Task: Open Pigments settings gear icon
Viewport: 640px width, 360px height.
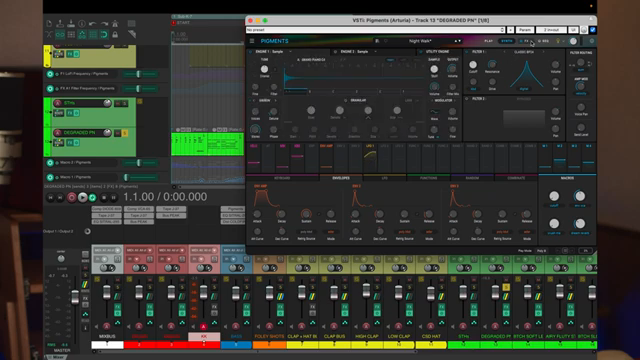Action: click(592, 41)
